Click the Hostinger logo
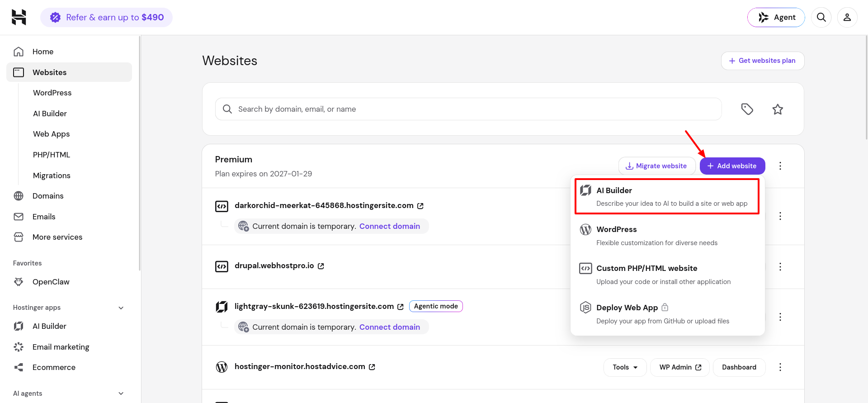 pos(19,17)
